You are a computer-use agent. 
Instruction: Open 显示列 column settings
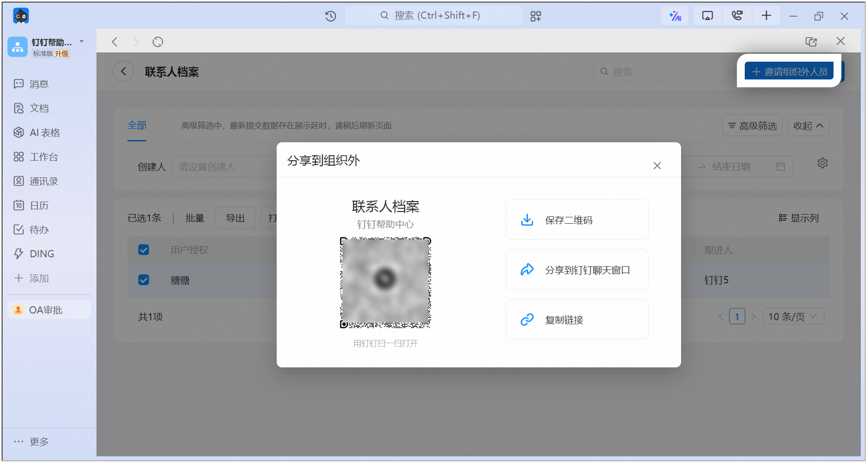click(x=799, y=218)
